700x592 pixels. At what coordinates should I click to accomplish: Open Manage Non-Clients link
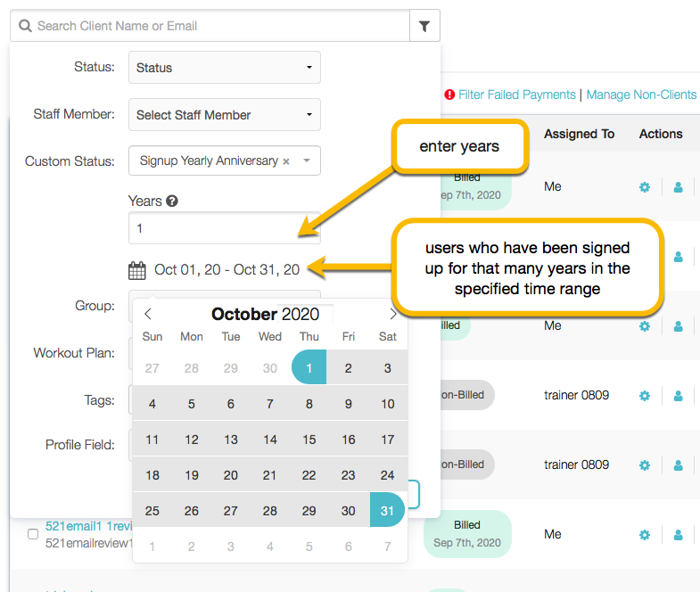(x=641, y=95)
